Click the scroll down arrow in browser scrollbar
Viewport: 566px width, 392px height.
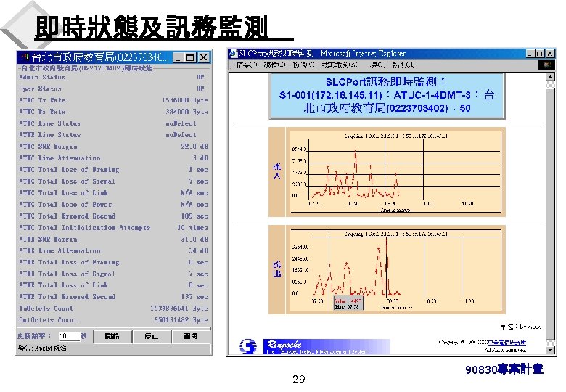pyautogui.click(x=550, y=350)
